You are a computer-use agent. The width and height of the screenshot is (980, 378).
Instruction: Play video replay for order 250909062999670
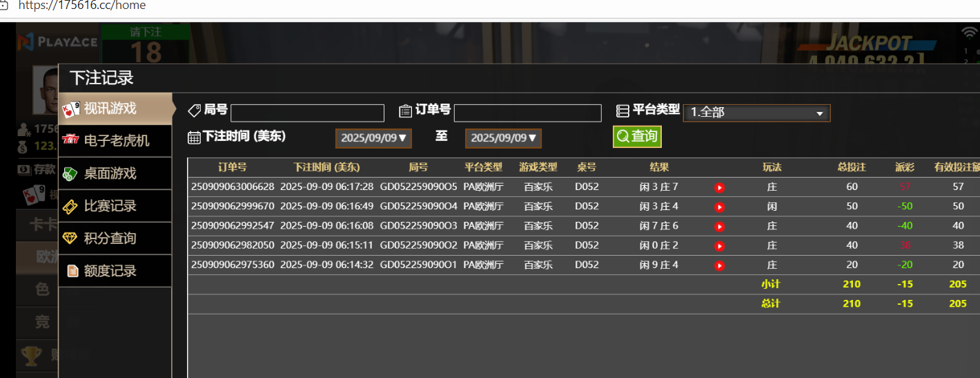[x=719, y=207]
